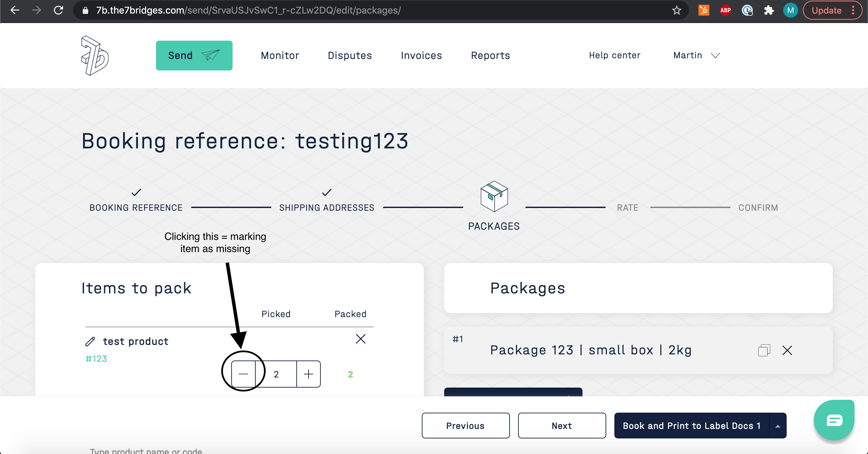The image size is (868, 454).
Task: Click the Packages box step icon
Action: pos(494,197)
